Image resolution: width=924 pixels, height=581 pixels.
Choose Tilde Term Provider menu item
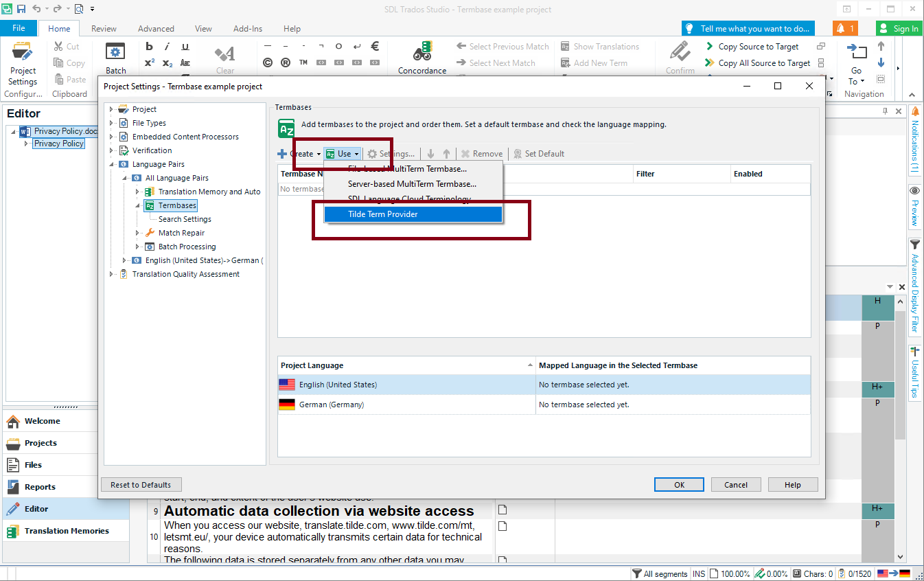[413, 214]
